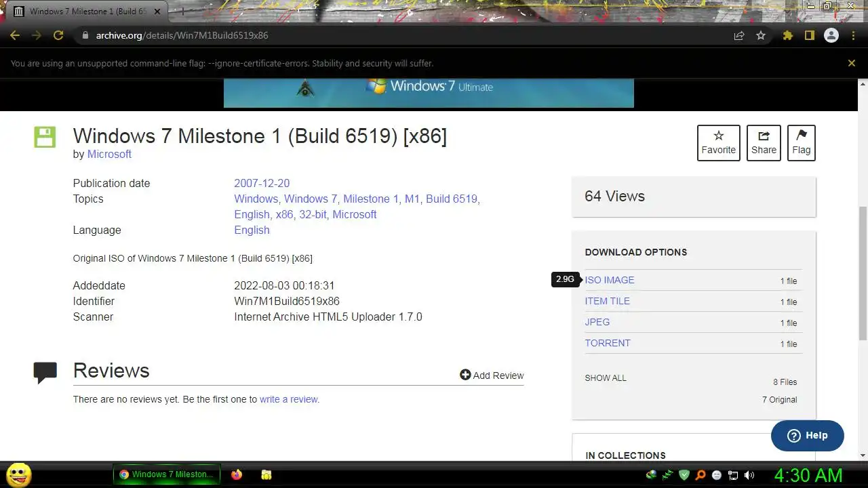Screen dimensions: 868x488
Task: Click the plus icon beside Add Review
Action: [465, 375]
